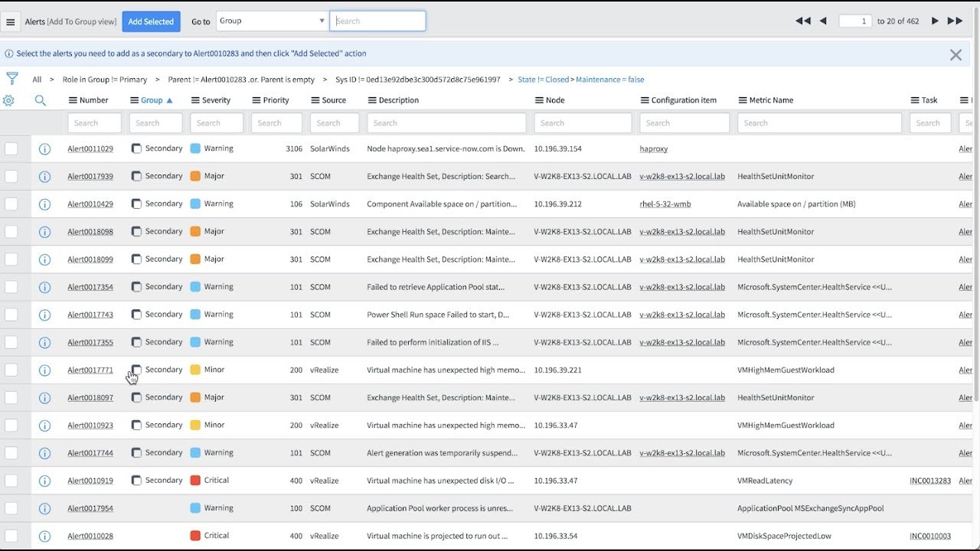Viewport: 980px width, 551px height.
Task: Go to the previous page of alerts
Action: pos(823,21)
